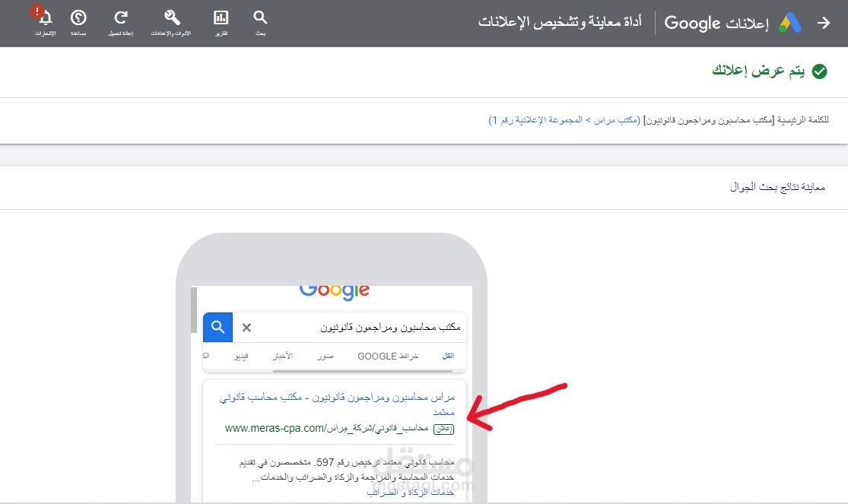Click the Google Ads logo icon
Viewport: 848px width, 504px height.
coord(789,23)
